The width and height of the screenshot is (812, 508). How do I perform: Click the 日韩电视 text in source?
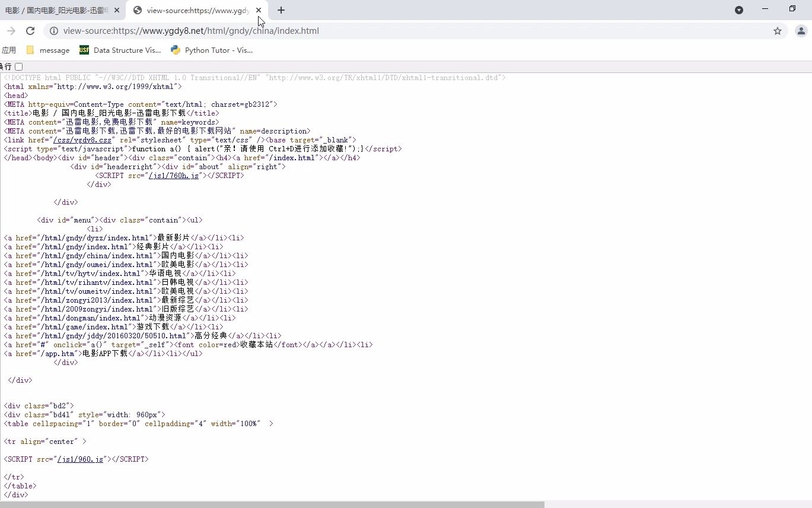177,282
